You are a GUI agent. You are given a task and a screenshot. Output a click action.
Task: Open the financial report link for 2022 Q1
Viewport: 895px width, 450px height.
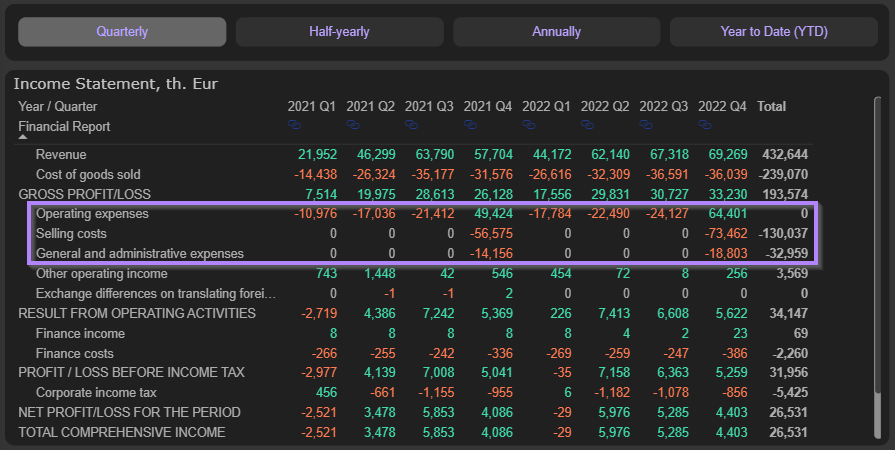click(x=530, y=125)
